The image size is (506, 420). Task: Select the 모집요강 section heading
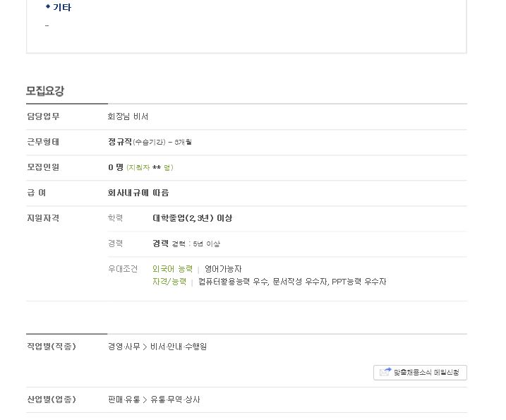point(45,91)
